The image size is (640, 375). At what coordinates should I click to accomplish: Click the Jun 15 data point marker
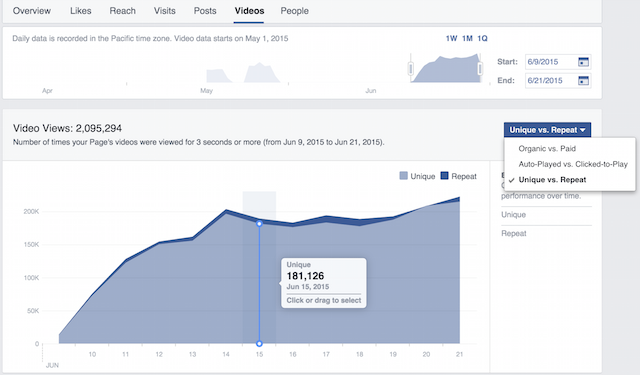pos(259,224)
